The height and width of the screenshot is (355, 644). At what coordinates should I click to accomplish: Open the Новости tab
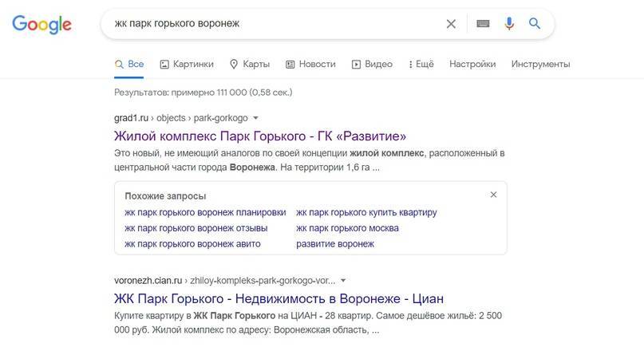click(310, 64)
